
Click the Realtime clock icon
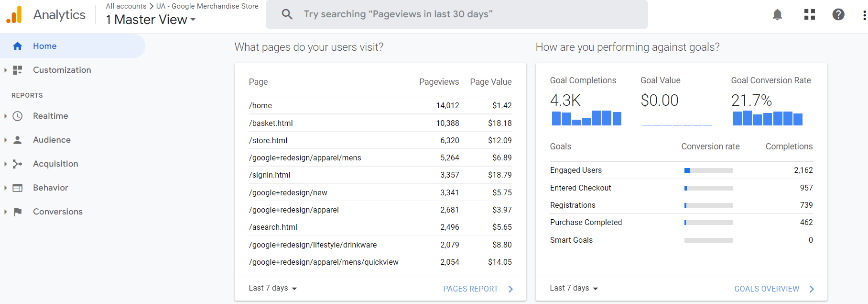coord(18,116)
